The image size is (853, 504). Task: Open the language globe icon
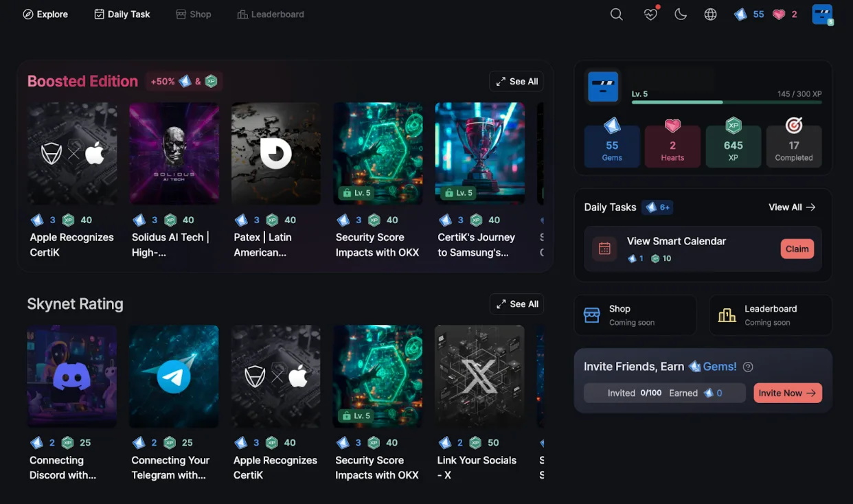pyautogui.click(x=711, y=14)
